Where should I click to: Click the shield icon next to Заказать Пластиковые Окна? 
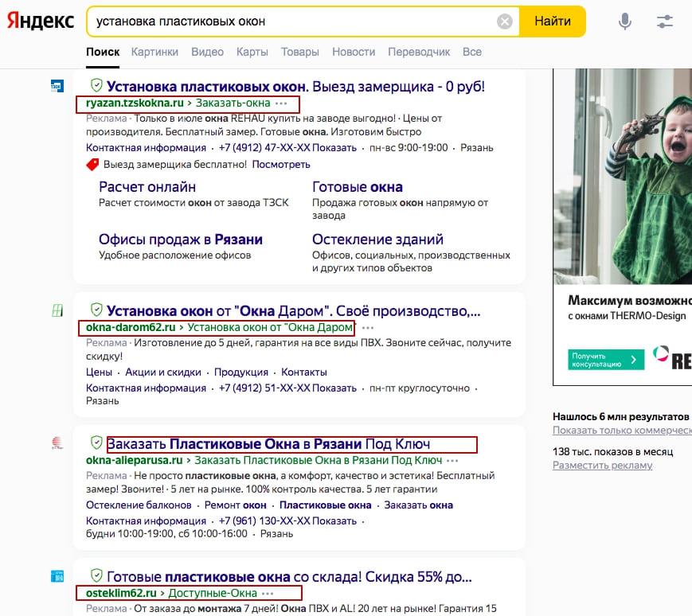[x=96, y=443]
